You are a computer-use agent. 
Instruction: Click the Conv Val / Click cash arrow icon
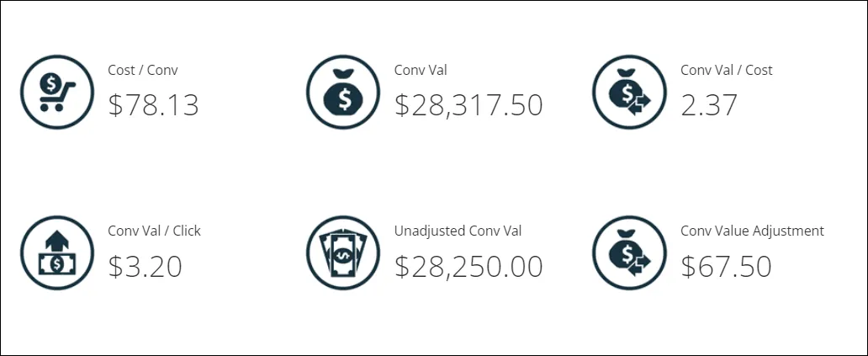pyautogui.click(x=57, y=252)
